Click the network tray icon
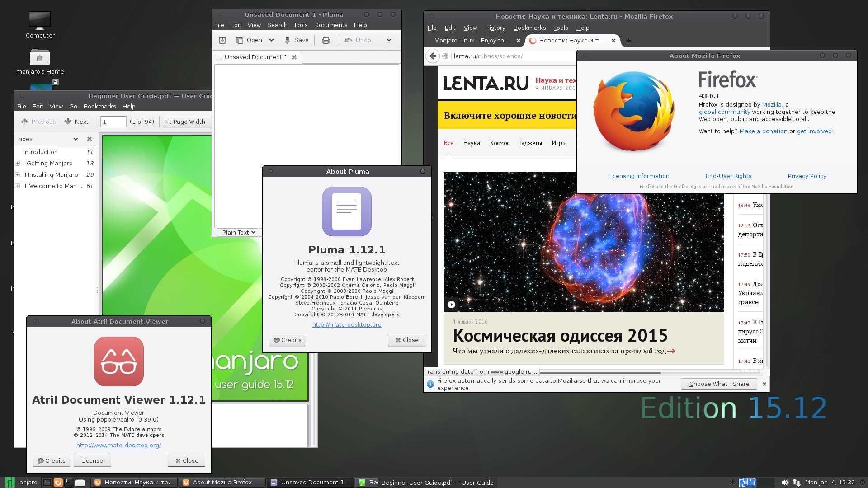 point(797,483)
